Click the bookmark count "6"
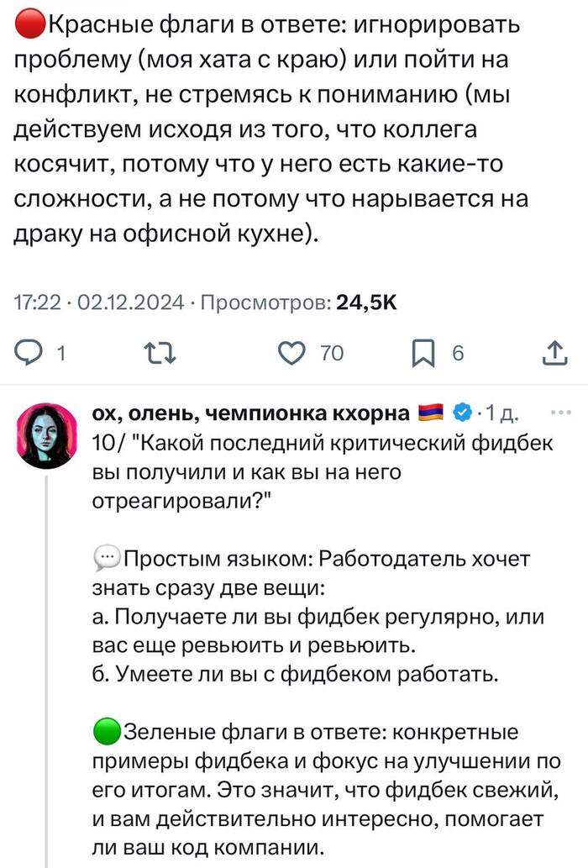 tap(458, 354)
